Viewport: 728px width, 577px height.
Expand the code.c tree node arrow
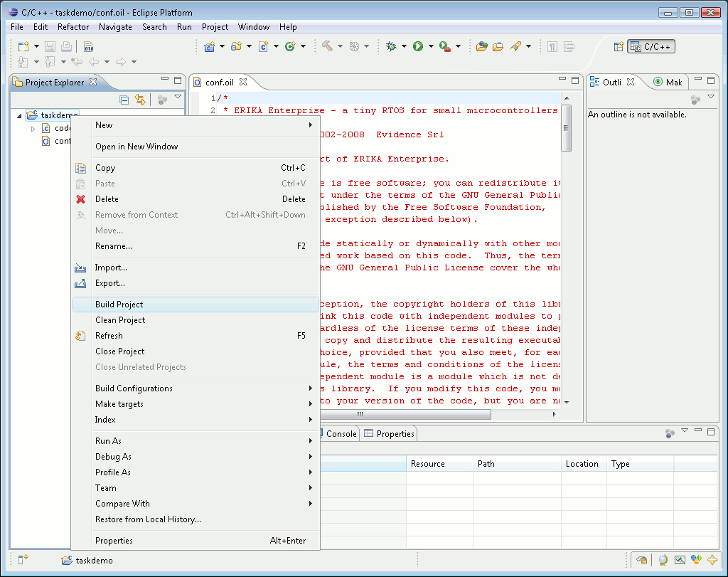[33, 129]
